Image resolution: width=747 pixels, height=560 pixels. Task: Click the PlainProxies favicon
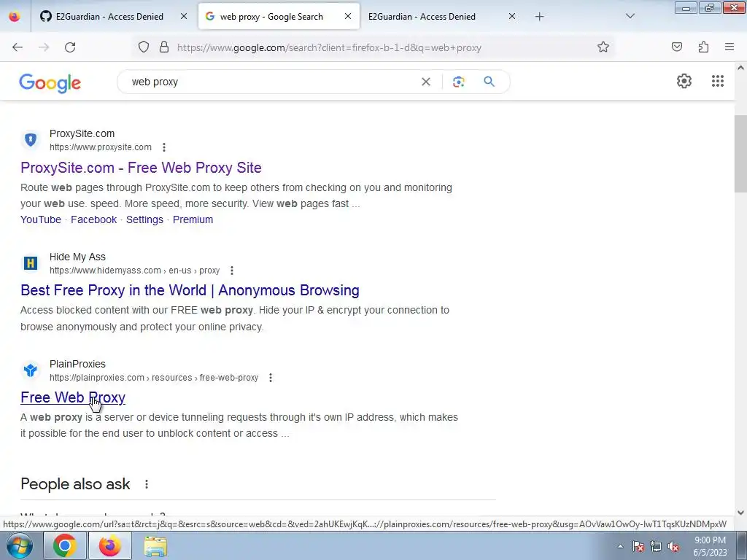31,370
